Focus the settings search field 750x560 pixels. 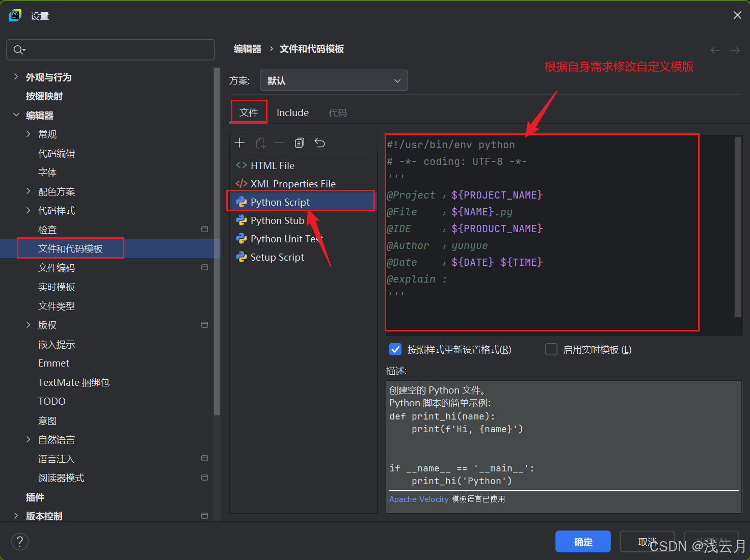tap(110, 50)
